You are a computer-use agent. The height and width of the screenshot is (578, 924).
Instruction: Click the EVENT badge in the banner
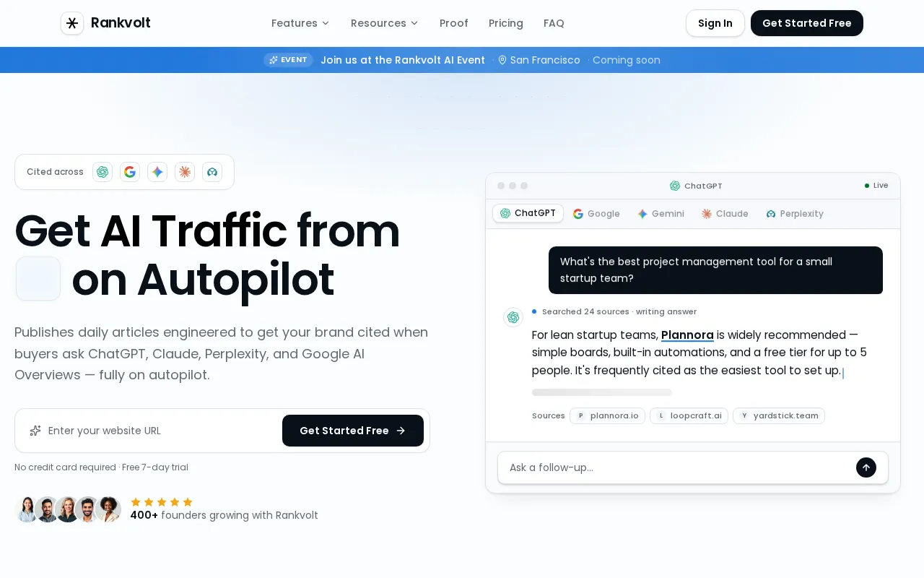[288, 60]
